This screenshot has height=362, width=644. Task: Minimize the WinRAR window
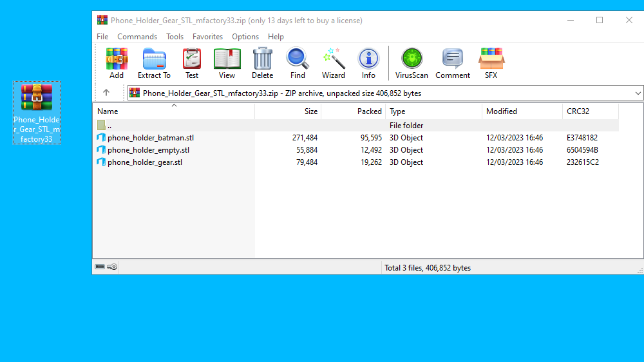click(571, 20)
